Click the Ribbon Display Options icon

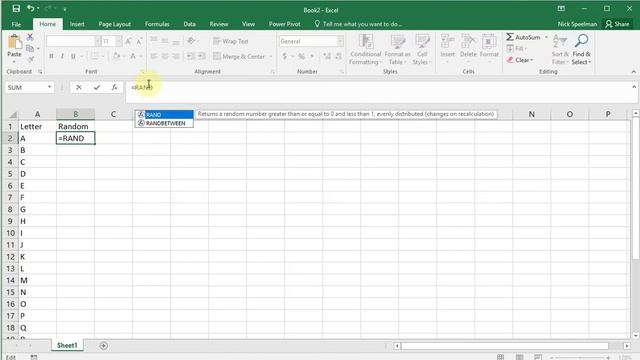561,9
